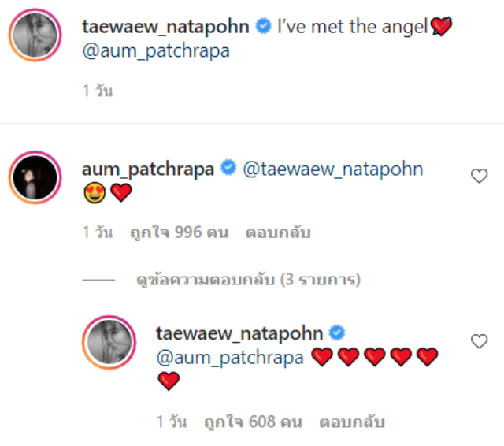View the 996 likes on aum's comment

[179, 232]
